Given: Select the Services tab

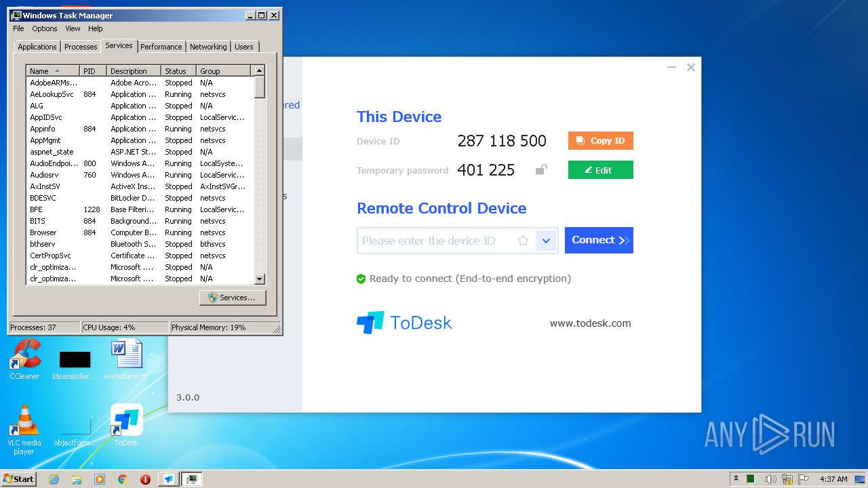Looking at the screenshot, I should point(119,45).
